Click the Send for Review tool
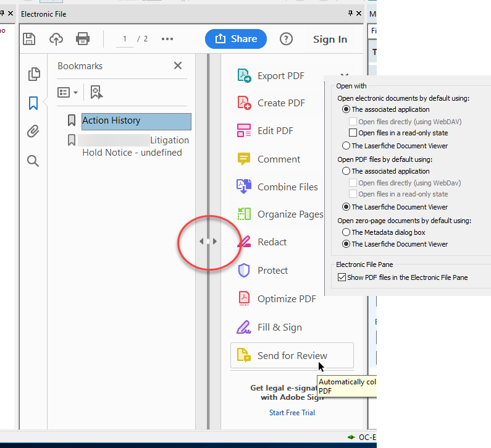Image resolution: width=491 pixels, height=448 pixels. [x=292, y=355]
